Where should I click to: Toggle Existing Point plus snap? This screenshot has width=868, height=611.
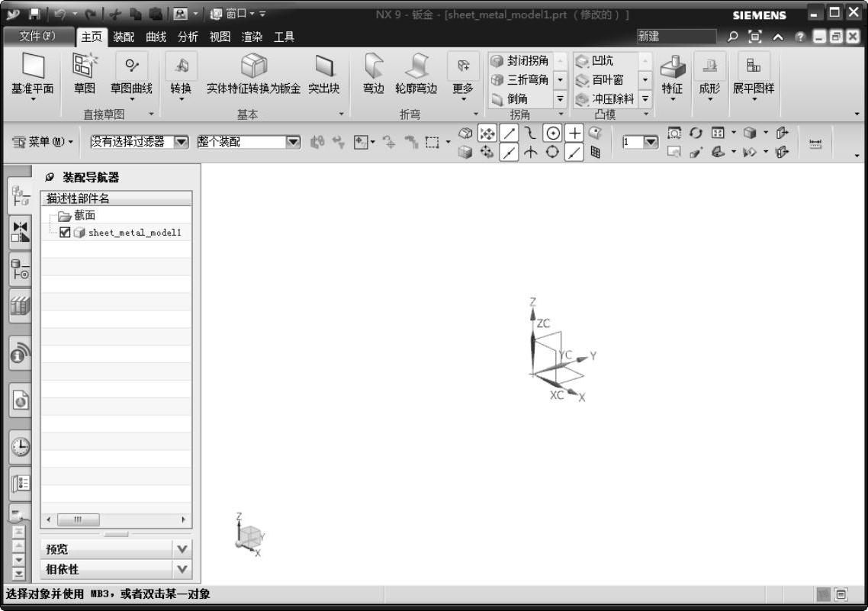(574, 133)
